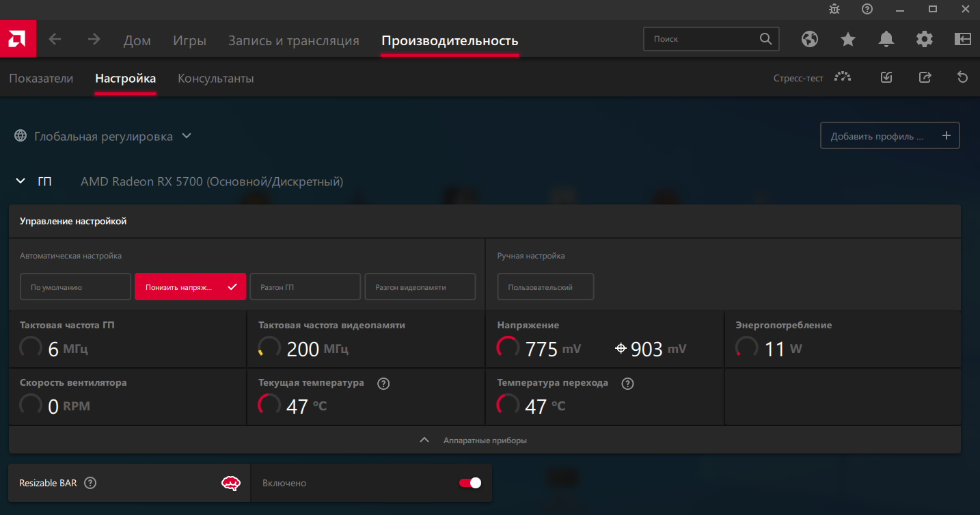Click the AMD Radeon RX 5700 device name
Viewport: 980px width, 515px height.
[x=212, y=181]
